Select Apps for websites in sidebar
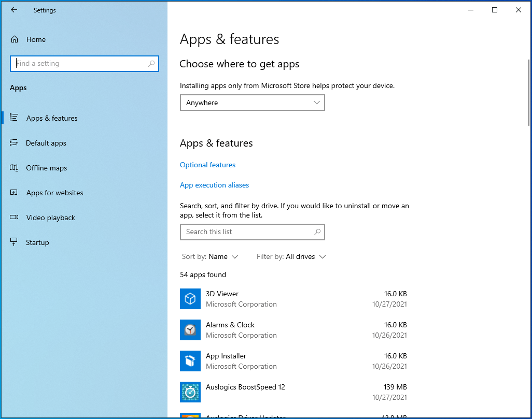The width and height of the screenshot is (532, 419). (x=54, y=193)
